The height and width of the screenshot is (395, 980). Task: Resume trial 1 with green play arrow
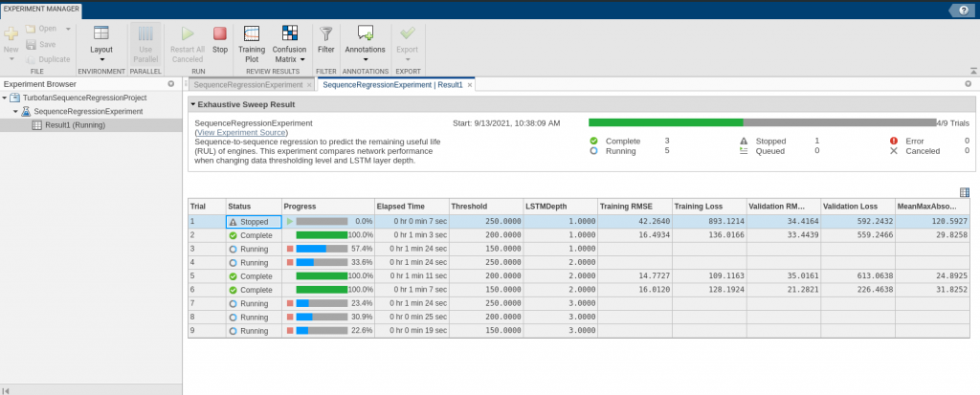click(290, 222)
